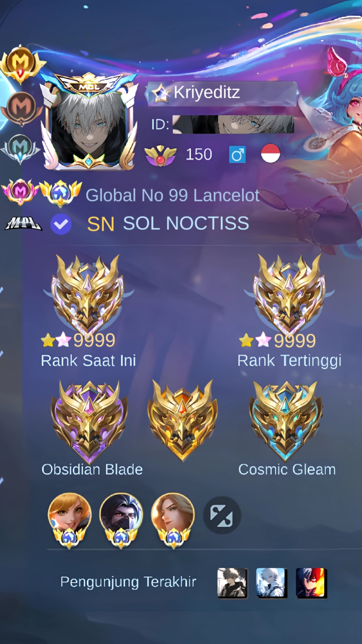The image size is (362, 644).
Task: Tap the blue verified checkmark badge
Action: pyautogui.click(x=61, y=224)
